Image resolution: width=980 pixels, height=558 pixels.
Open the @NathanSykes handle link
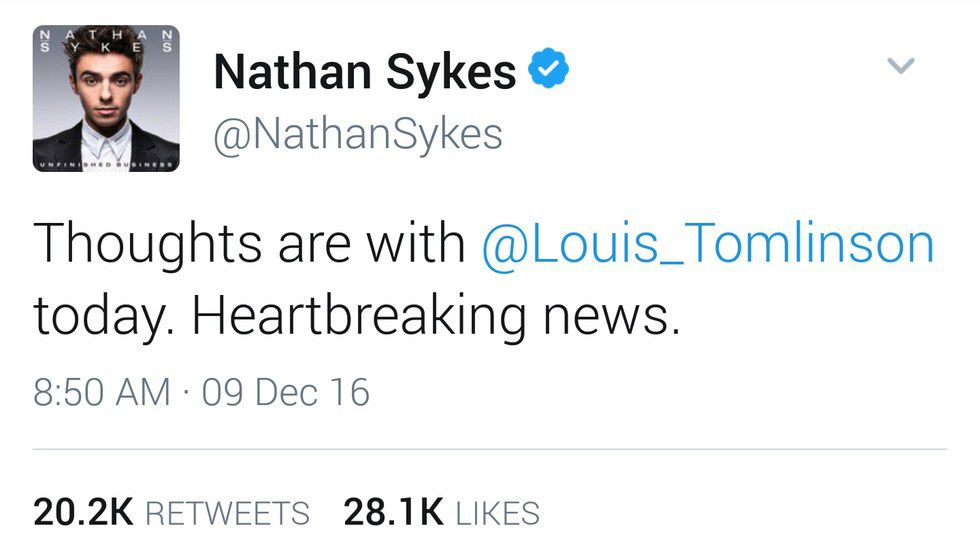358,133
